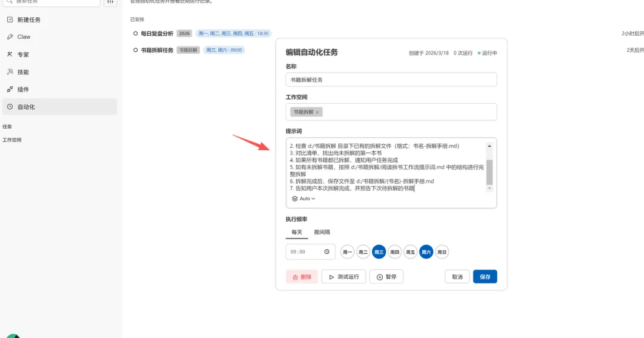Click the 专家 person icon
This screenshot has height=338, width=644.
coord(10,54)
